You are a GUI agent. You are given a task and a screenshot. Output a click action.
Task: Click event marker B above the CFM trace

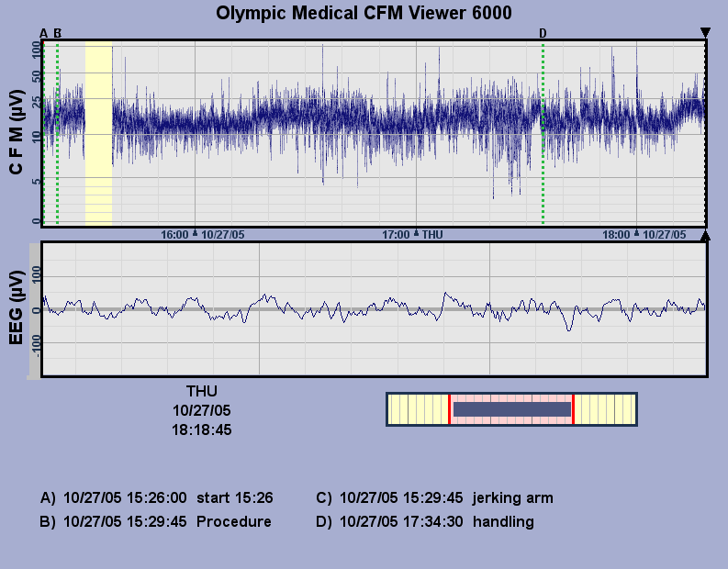[58, 33]
